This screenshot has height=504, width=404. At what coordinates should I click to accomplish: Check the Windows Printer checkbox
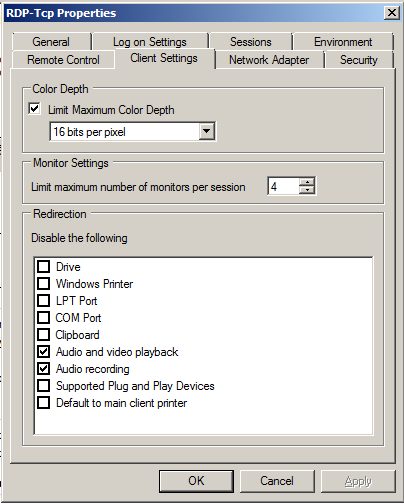pyautogui.click(x=44, y=284)
